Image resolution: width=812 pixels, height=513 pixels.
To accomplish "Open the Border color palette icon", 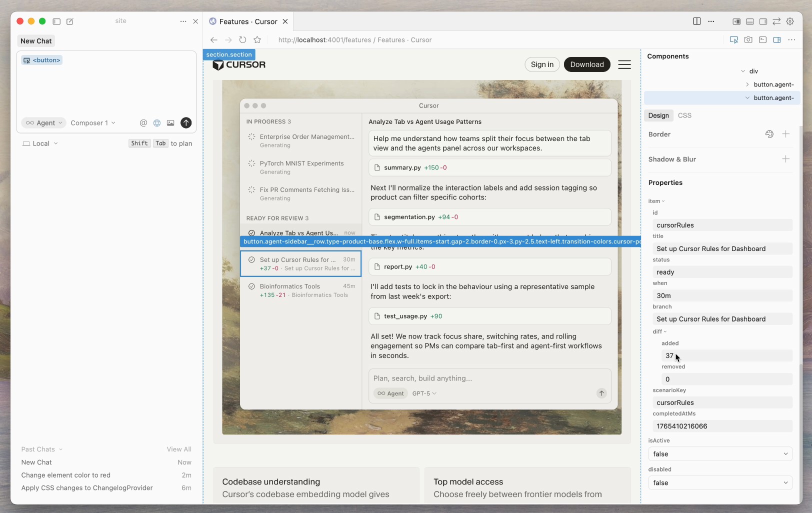I will 769,134.
